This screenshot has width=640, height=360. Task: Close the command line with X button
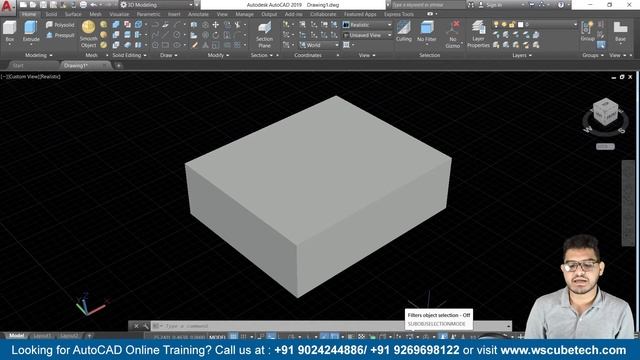136,326
